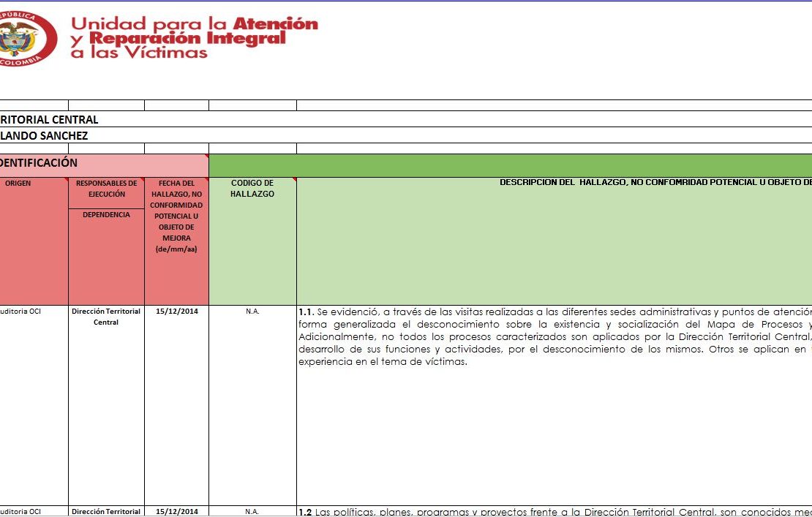Select 'Dirección Territorial' cell in row 1.2
This screenshot has width=812, height=517.
[x=106, y=511]
